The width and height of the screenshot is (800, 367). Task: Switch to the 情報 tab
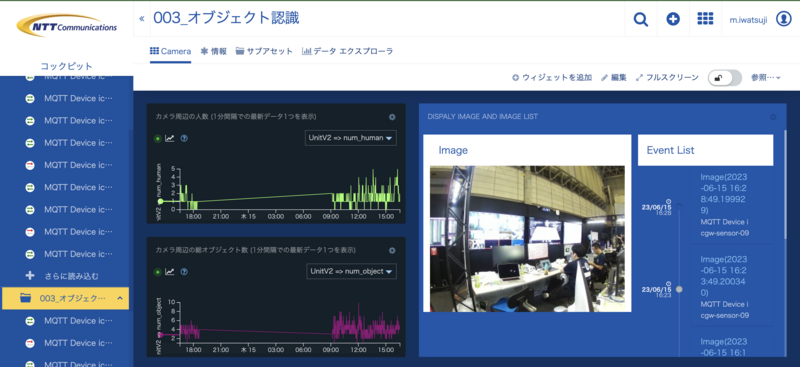point(214,51)
